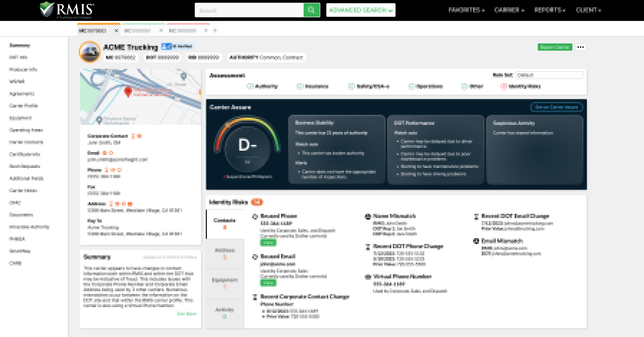
Task: Click the first icon beside Address label
Action: point(111,204)
